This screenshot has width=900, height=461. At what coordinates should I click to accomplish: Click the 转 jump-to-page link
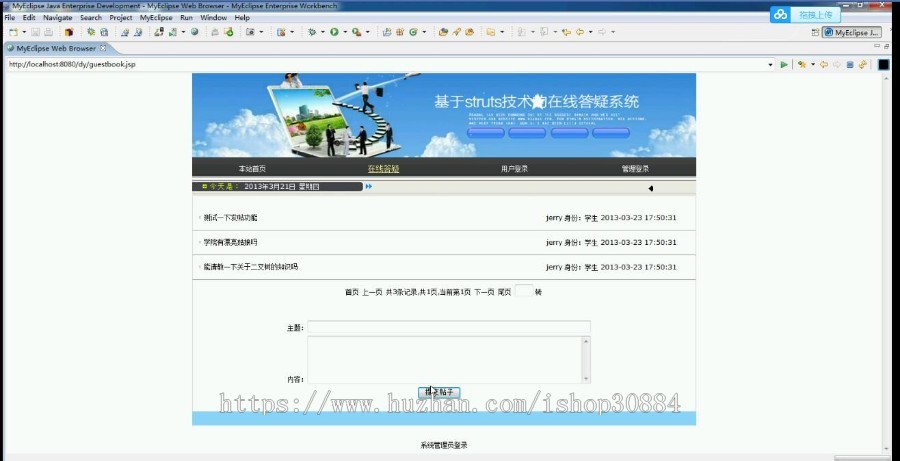click(538, 292)
